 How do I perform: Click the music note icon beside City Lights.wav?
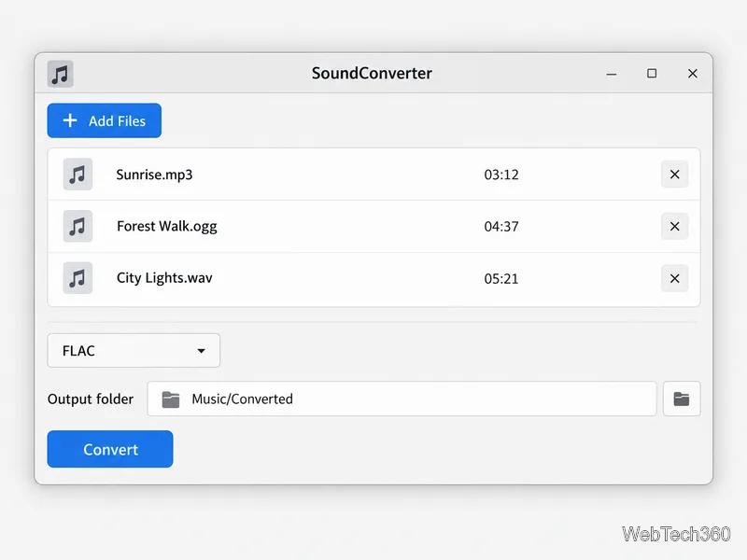(78, 278)
